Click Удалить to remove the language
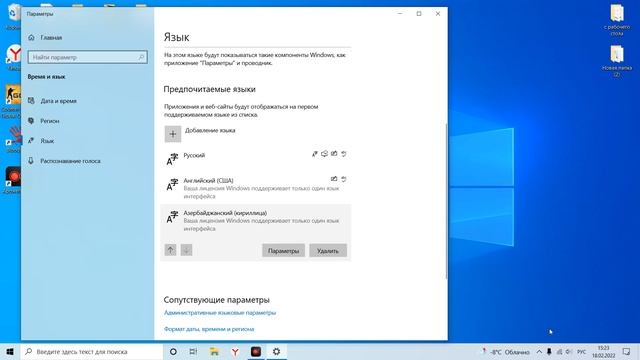This screenshot has width=640, height=360. coord(328,251)
